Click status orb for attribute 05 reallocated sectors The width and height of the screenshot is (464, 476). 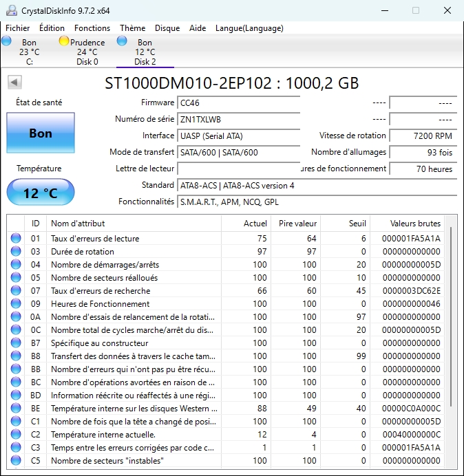tap(16, 278)
